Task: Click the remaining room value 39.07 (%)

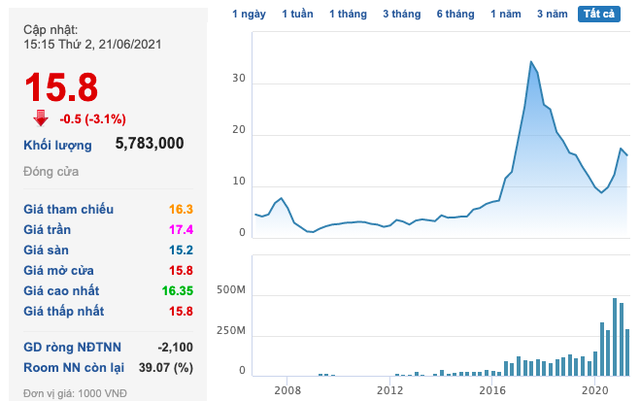Action: point(166,368)
